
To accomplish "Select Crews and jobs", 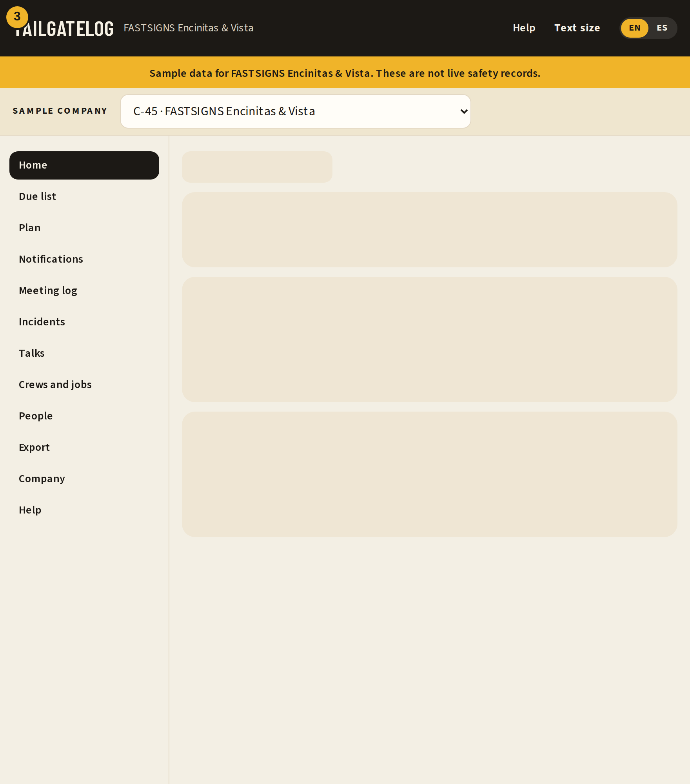I will pyautogui.click(x=84, y=385).
